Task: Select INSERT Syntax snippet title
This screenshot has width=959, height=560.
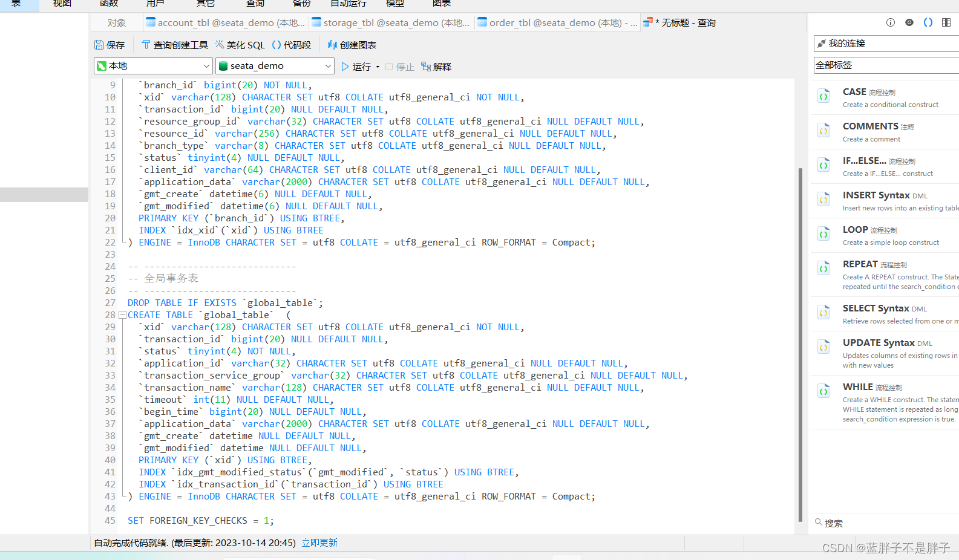Action: pyautogui.click(x=876, y=195)
